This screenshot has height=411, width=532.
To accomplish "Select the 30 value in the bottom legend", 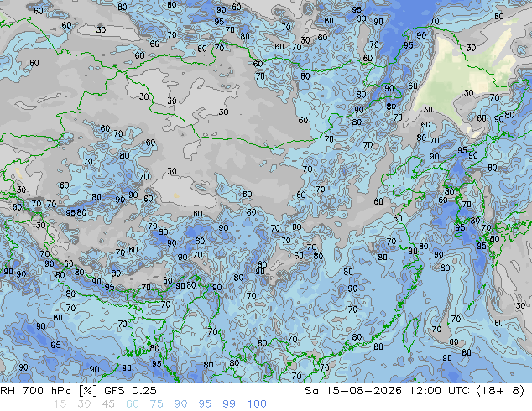I will (x=84, y=404).
